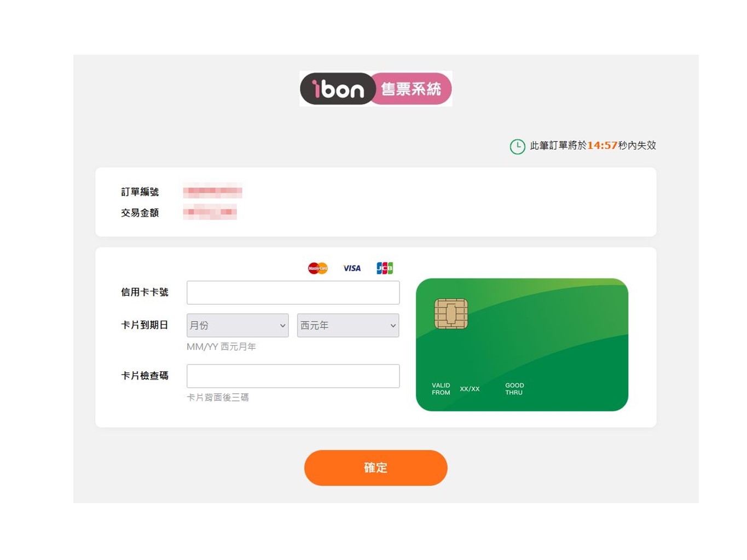The height and width of the screenshot is (560, 747).
Task: Click the 14:57 countdown timer text
Action: tap(602, 145)
